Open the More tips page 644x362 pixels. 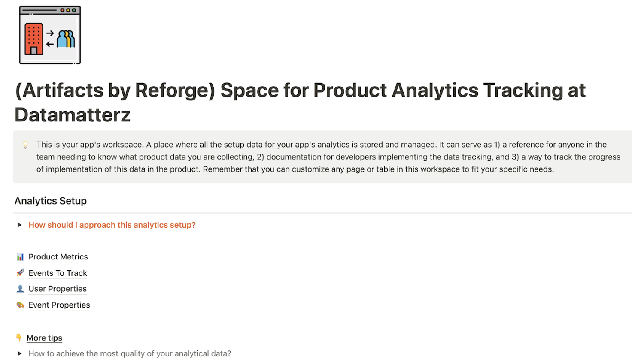[x=44, y=338]
